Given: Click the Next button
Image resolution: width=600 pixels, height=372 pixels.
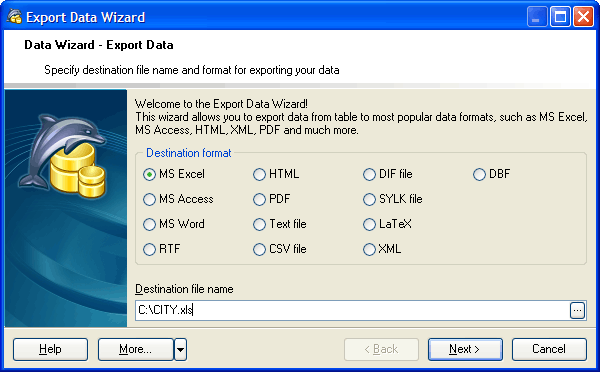Looking at the screenshot, I should (x=465, y=349).
